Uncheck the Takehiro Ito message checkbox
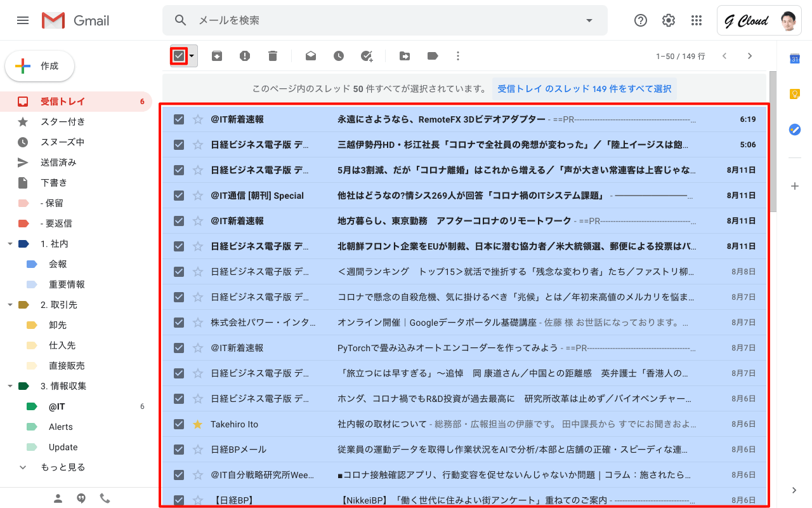The height and width of the screenshot is (508, 812). pyautogui.click(x=179, y=424)
